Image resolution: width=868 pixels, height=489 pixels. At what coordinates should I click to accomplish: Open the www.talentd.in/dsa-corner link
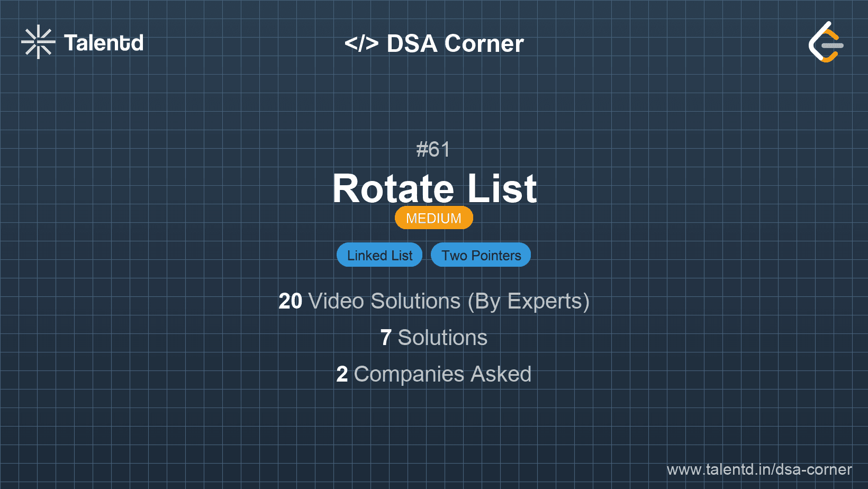click(758, 469)
